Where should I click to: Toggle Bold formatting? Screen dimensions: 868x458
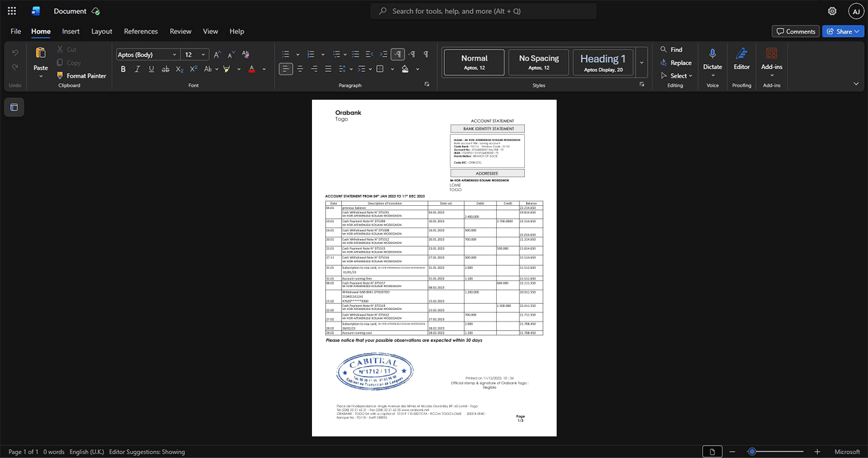(x=123, y=69)
